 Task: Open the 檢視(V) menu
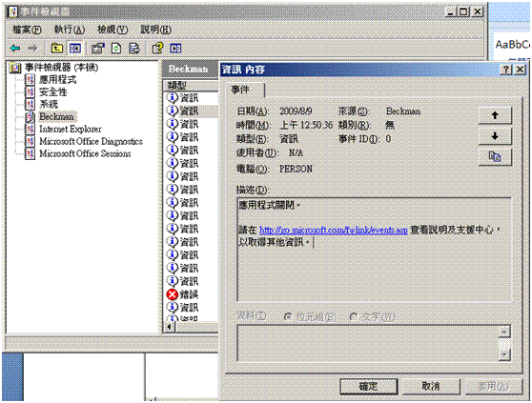(x=113, y=30)
